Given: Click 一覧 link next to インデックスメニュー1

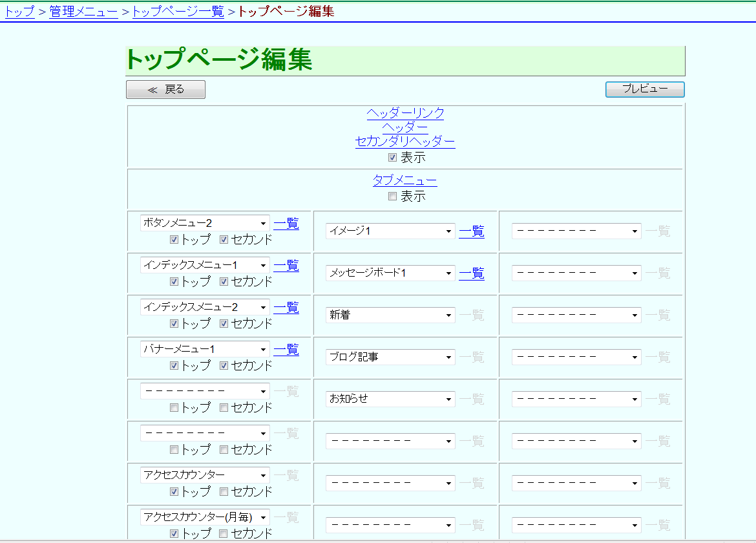Looking at the screenshot, I should click(x=286, y=265).
